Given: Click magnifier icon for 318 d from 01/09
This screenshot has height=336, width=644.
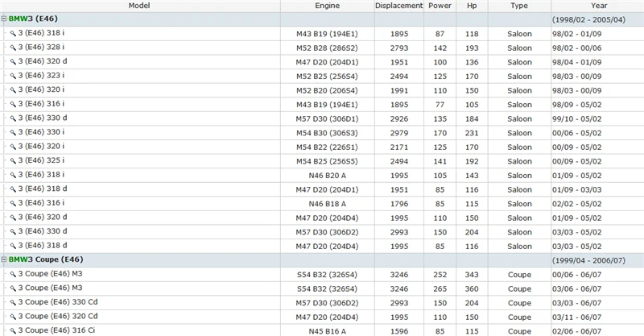Looking at the screenshot, I should point(13,189).
